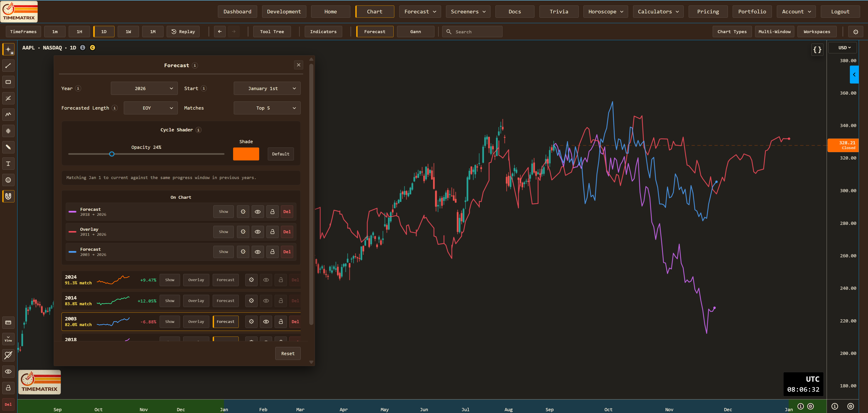Click info icon beside Cycle Shader

(x=198, y=130)
